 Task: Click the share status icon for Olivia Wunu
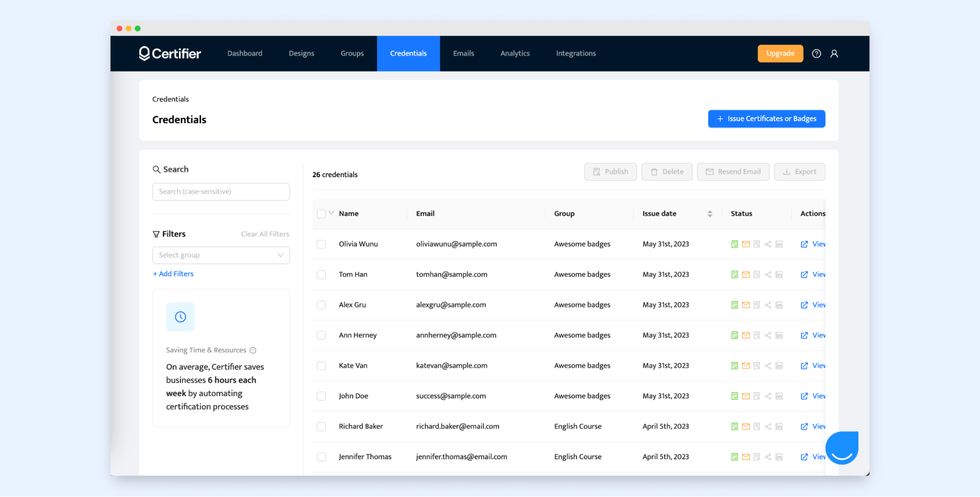pyautogui.click(x=768, y=244)
